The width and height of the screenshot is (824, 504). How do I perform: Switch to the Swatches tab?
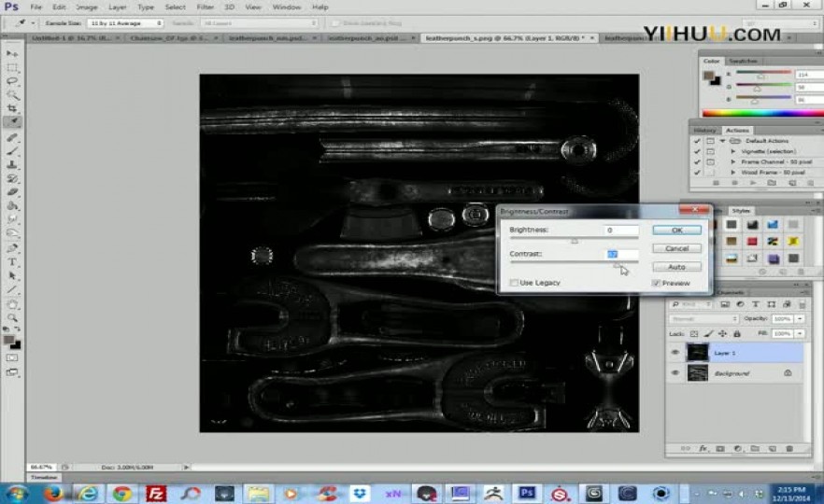[x=743, y=62]
